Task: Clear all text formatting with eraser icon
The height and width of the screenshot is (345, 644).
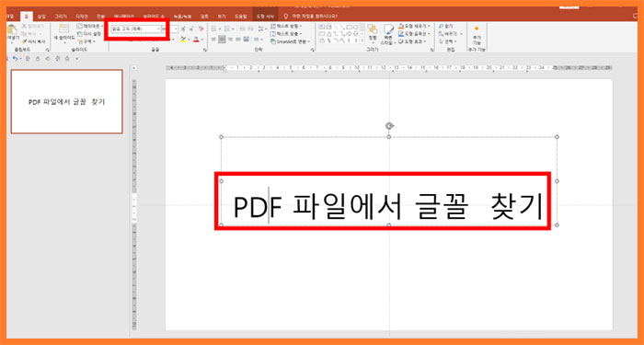Action: 201,29
